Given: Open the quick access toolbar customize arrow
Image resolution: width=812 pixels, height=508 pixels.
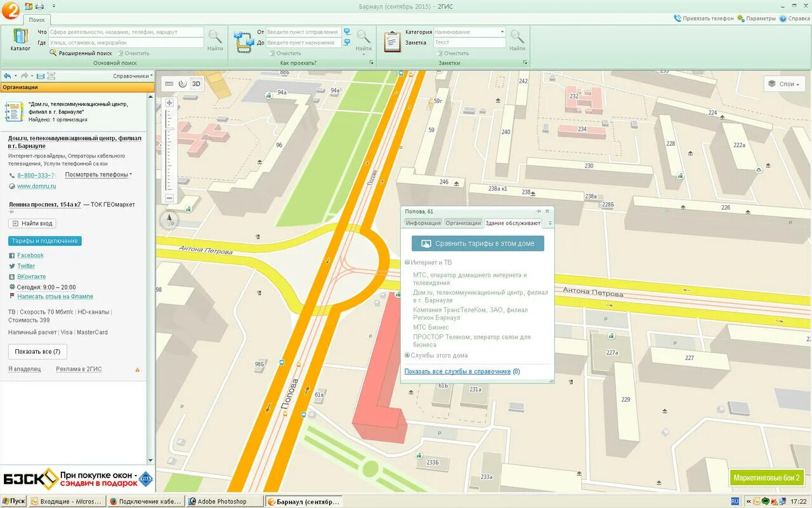Looking at the screenshot, I should pos(53,6).
